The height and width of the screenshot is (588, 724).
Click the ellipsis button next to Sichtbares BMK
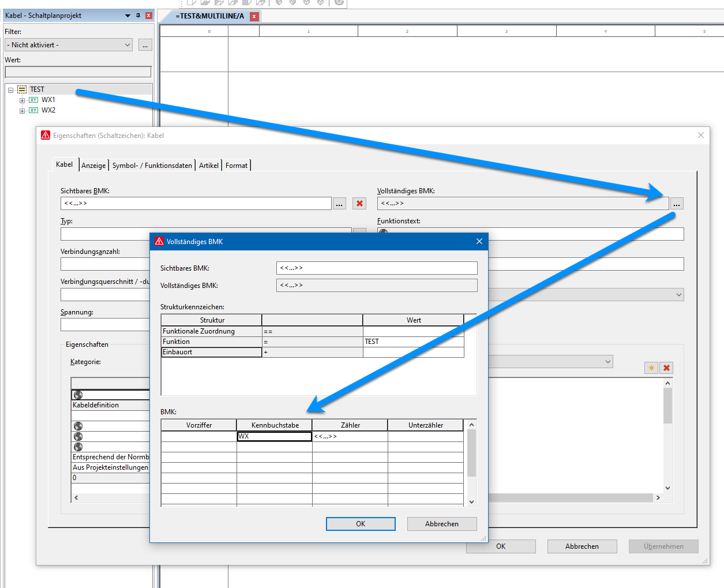340,204
